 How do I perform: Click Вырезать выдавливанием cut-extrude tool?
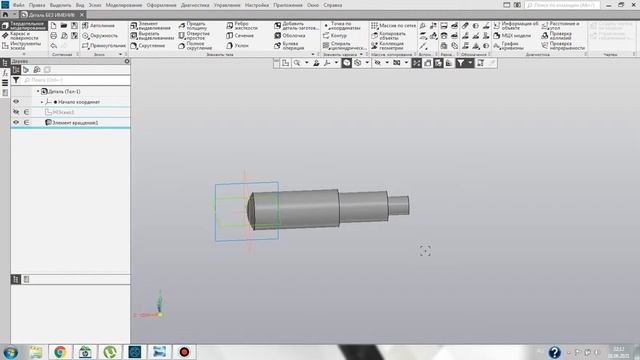[x=152, y=36]
